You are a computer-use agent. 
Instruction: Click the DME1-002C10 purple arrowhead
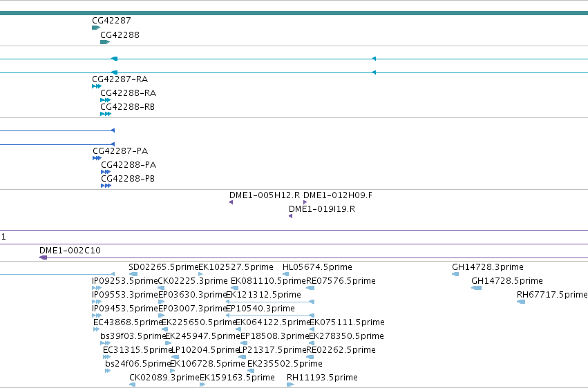44,258
